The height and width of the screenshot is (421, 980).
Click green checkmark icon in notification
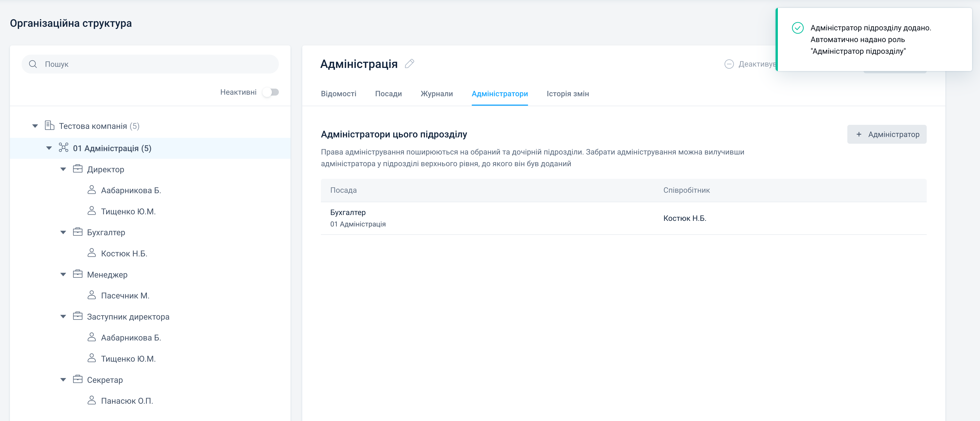click(797, 28)
